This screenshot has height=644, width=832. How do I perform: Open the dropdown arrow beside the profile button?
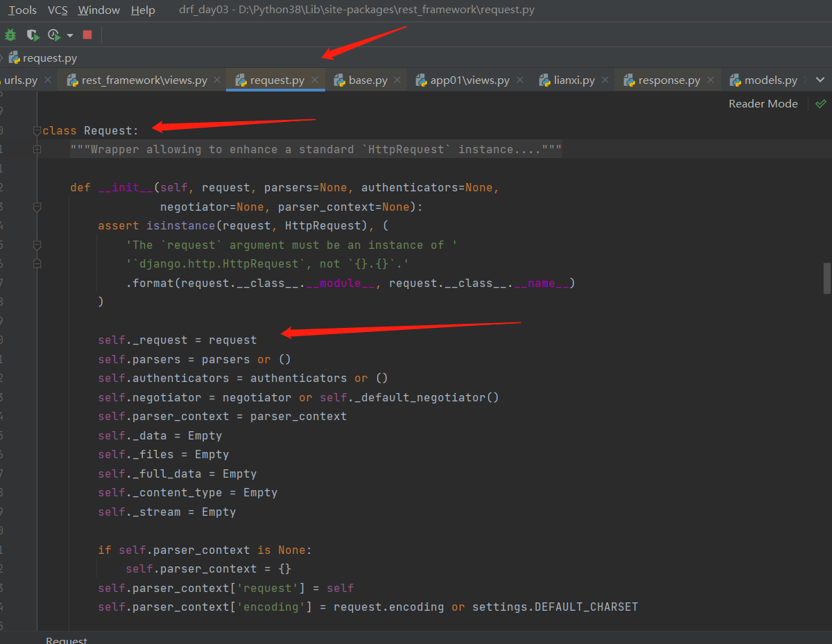coord(70,35)
